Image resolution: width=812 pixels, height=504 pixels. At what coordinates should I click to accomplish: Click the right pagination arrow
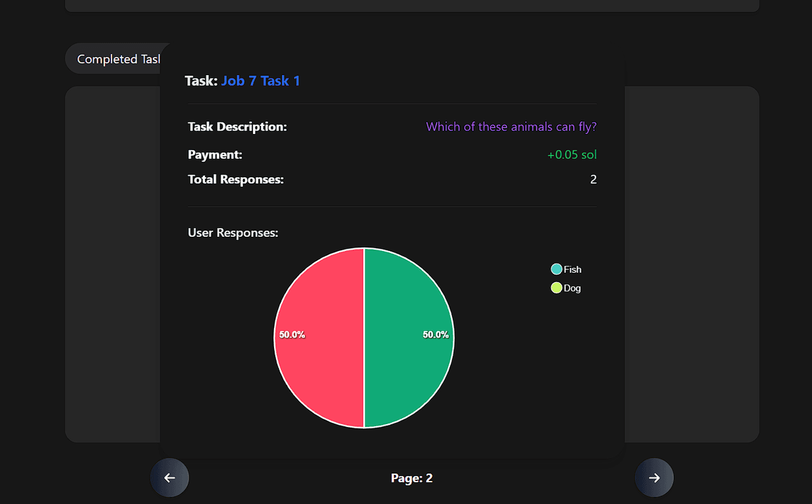click(654, 478)
